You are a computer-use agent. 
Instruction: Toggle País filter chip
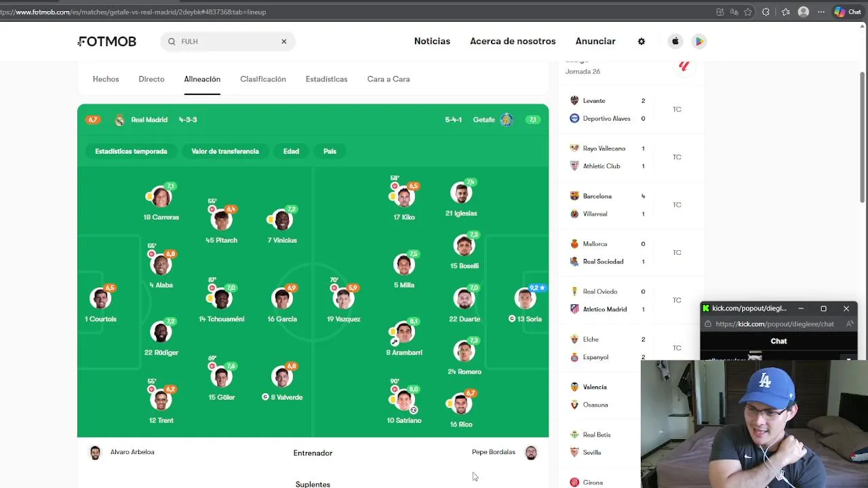coord(330,151)
